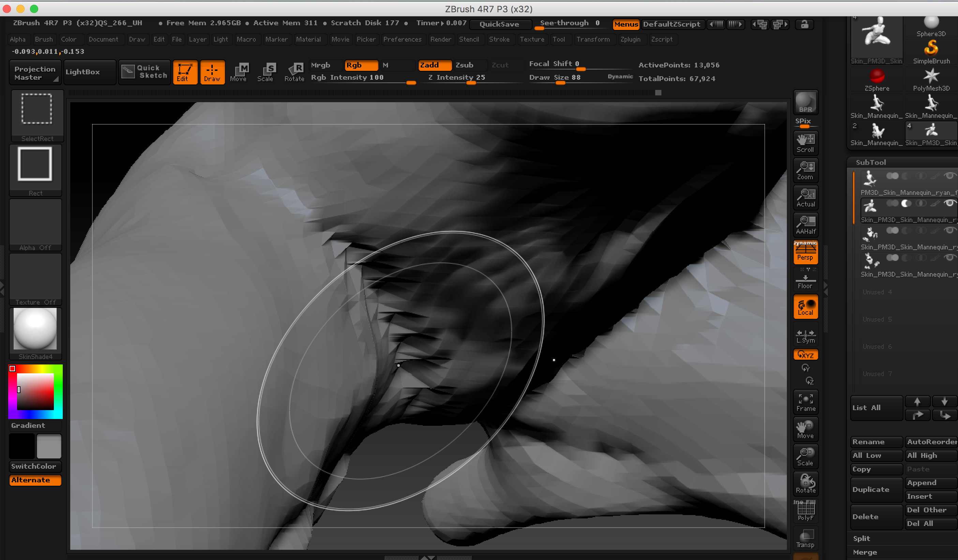Image resolution: width=958 pixels, height=560 pixels.
Task: Click the AAHalf zoom icon
Action: 805,224
